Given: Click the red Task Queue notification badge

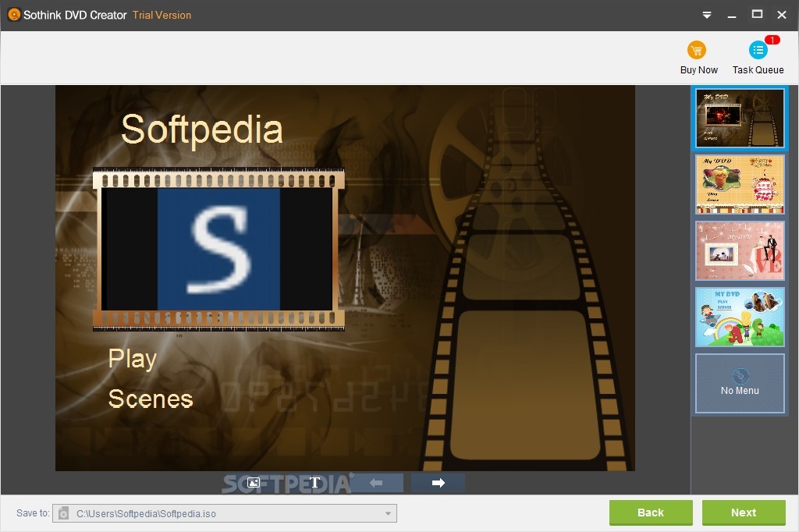Looking at the screenshot, I should (x=772, y=40).
